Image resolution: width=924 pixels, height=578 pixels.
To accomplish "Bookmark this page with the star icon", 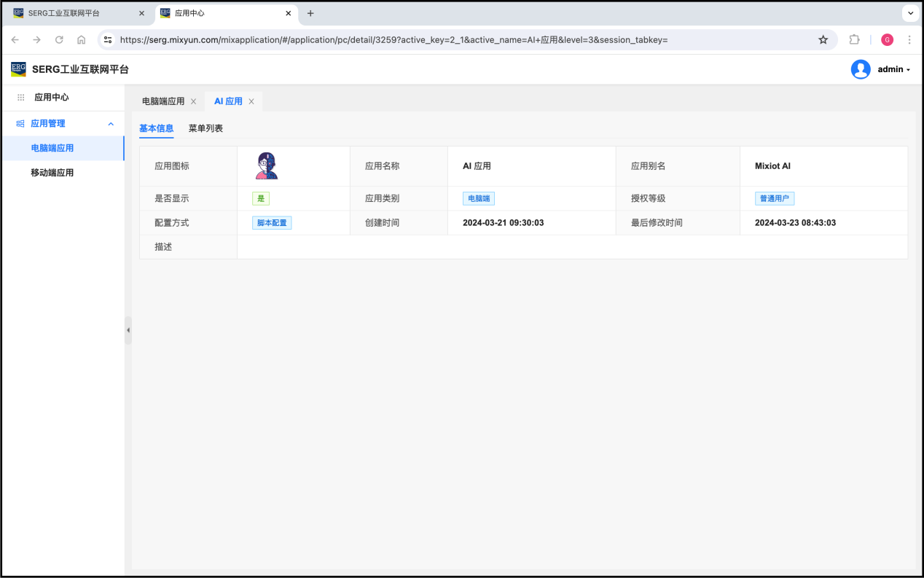I will click(x=823, y=40).
